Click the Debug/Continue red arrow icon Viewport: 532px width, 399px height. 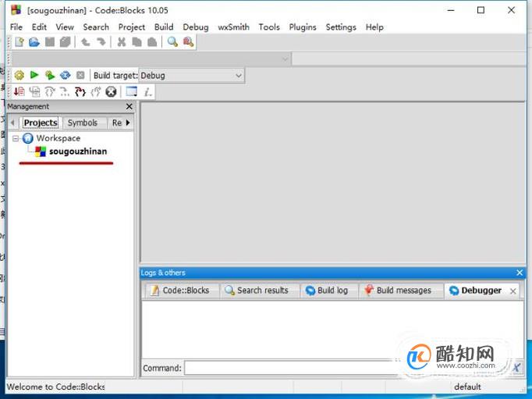pyautogui.click(x=19, y=91)
